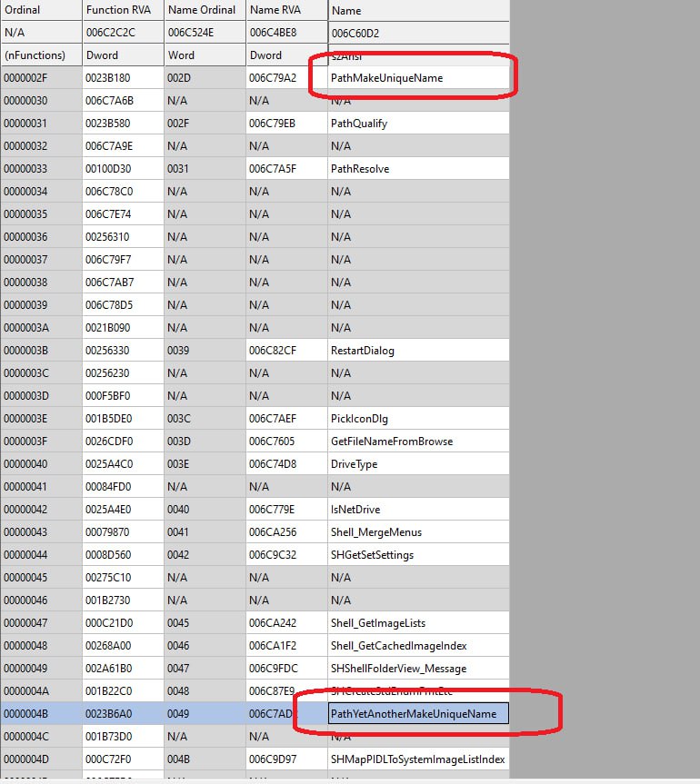Click name ordinal 003C

pos(205,419)
